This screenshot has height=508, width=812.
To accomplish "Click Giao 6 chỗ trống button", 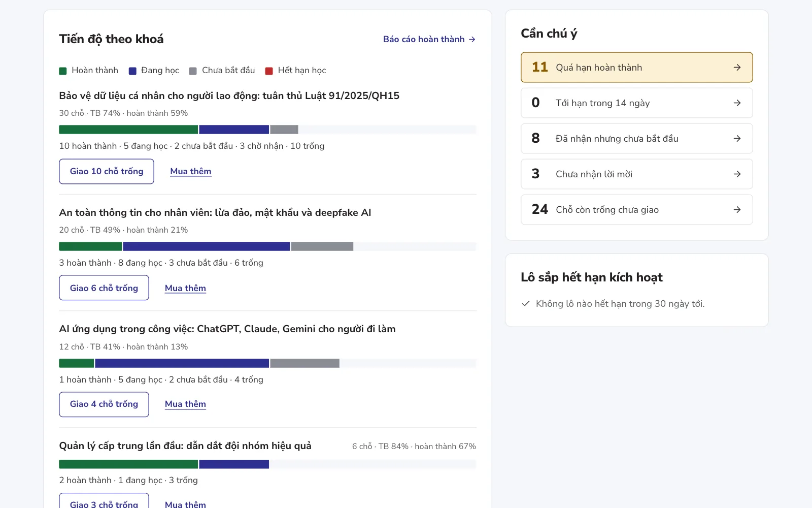I will tap(104, 288).
